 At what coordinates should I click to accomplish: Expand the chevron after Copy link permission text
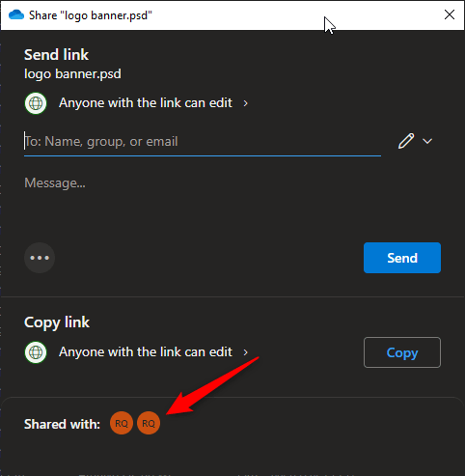point(246,352)
